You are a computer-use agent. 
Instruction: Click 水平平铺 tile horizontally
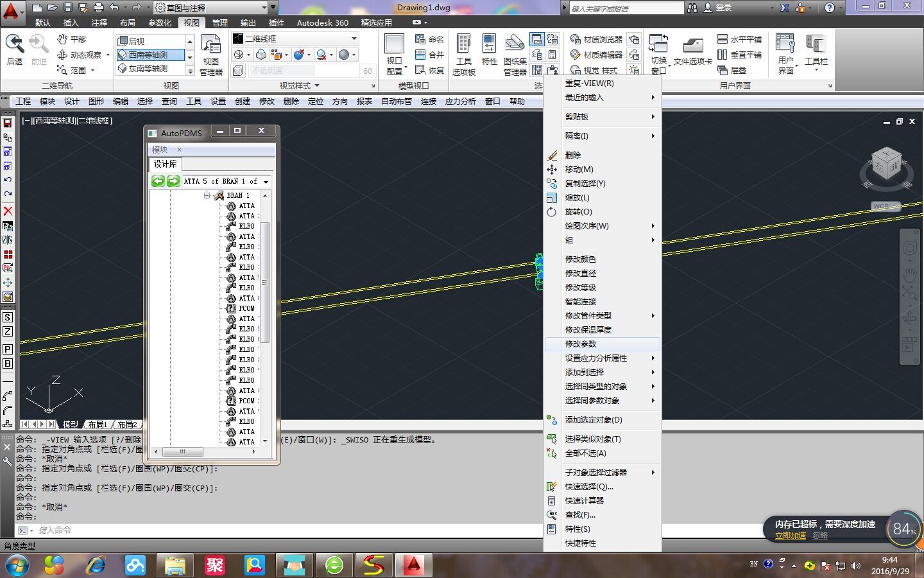click(x=739, y=39)
